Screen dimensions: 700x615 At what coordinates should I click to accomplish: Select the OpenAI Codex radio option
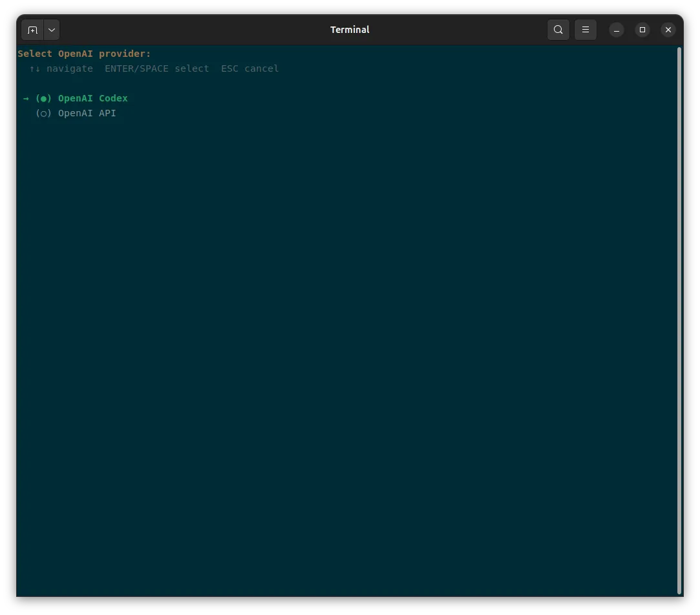[x=43, y=98]
